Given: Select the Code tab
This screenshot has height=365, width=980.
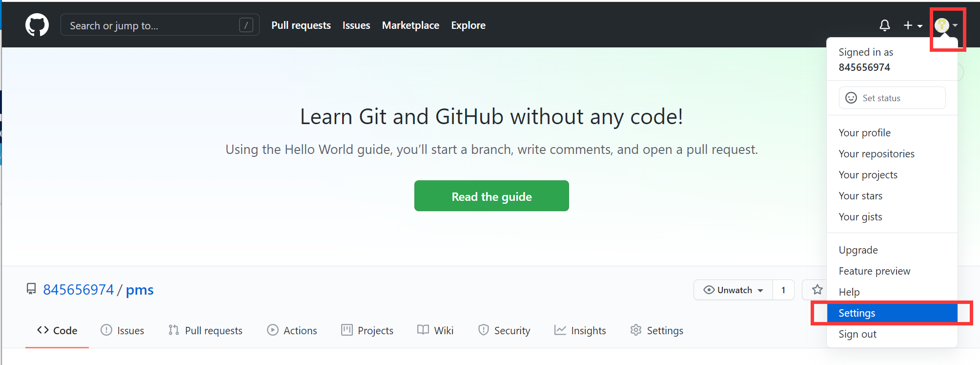Looking at the screenshot, I should coord(57,330).
